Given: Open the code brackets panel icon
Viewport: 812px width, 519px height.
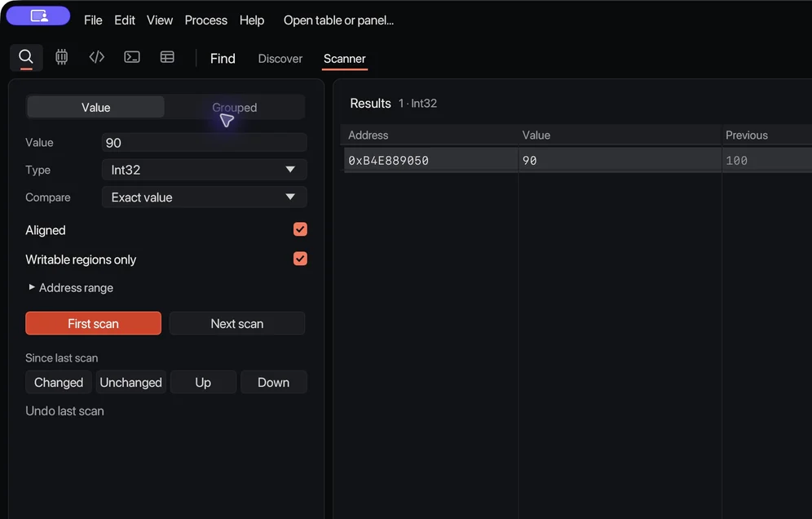Looking at the screenshot, I should pyautogui.click(x=97, y=56).
